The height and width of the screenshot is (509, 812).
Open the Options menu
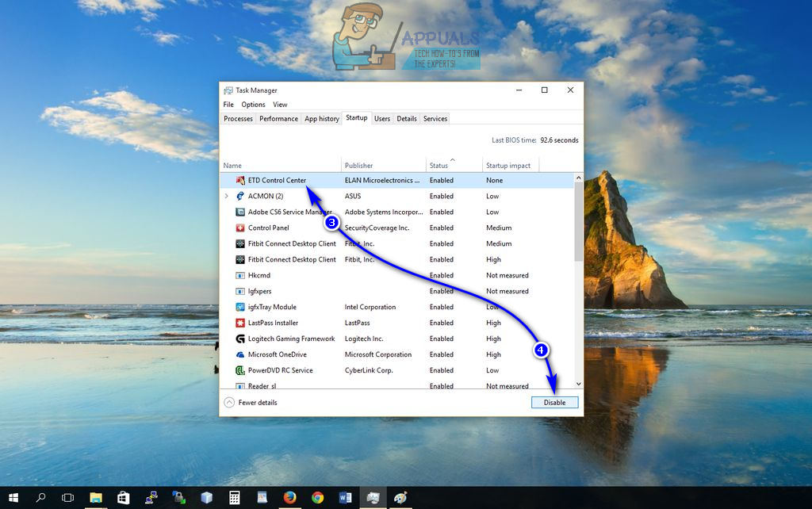253,105
